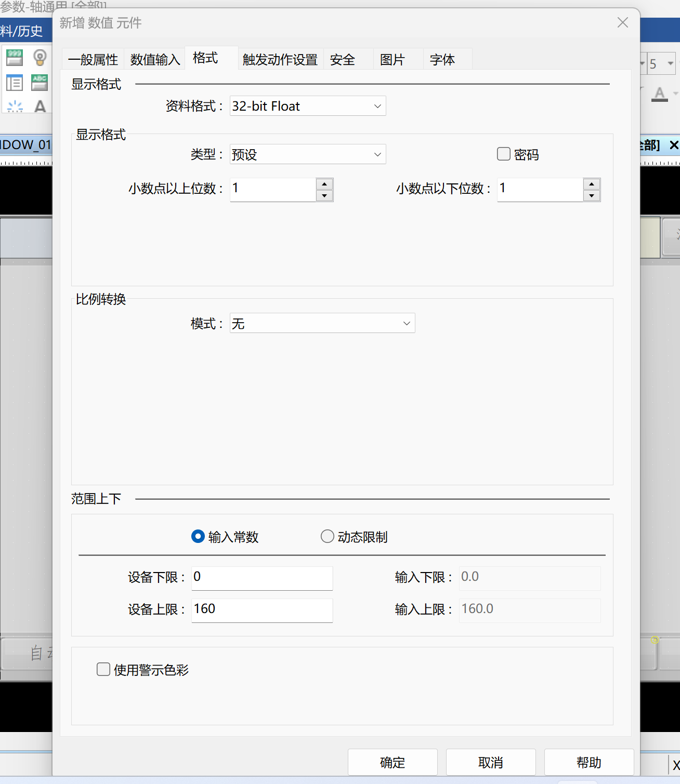This screenshot has height=784, width=680.
Task: Click the 确定 button
Action: (x=393, y=762)
